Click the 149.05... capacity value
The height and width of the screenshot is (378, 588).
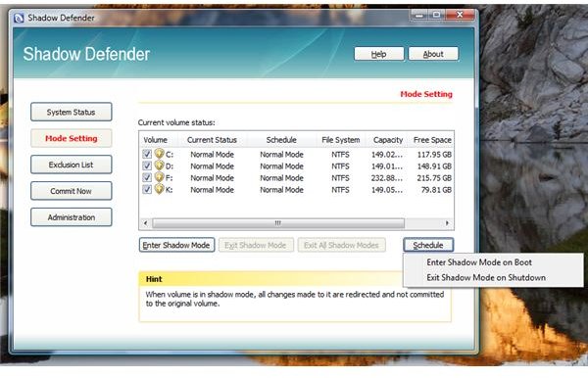tap(387, 190)
